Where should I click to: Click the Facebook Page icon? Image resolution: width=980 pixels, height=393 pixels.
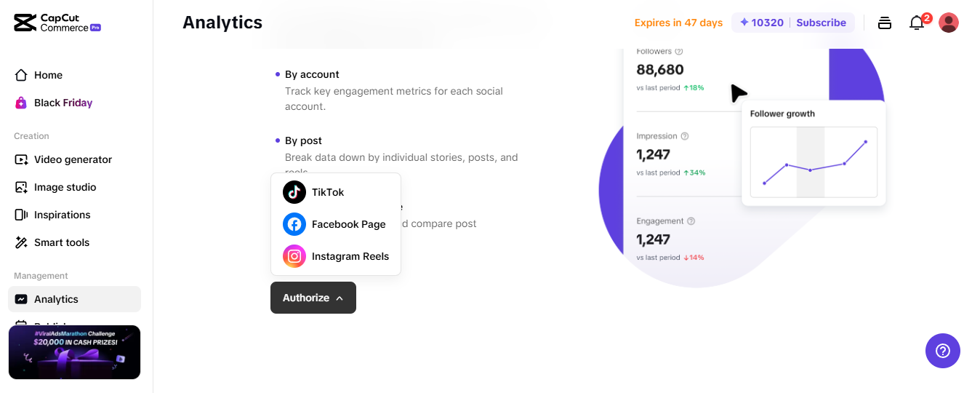294,224
